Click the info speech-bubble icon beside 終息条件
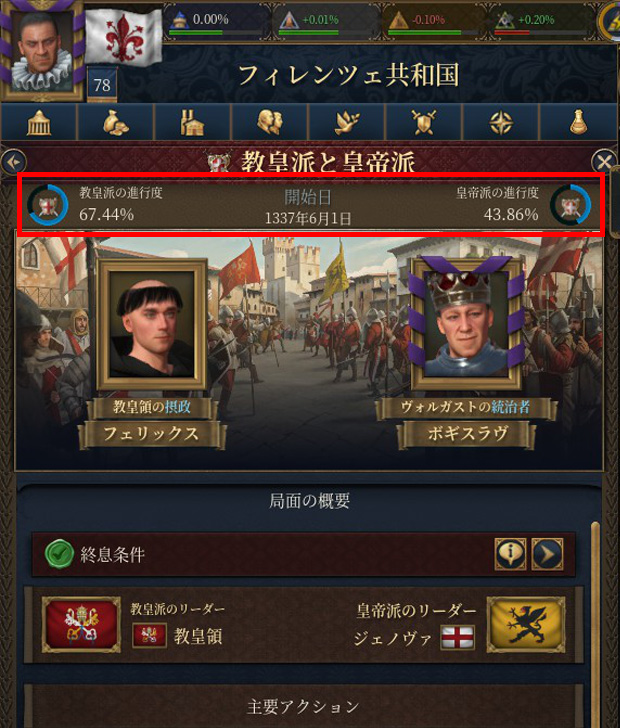Viewport: 620px width, 728px height. 510,554
